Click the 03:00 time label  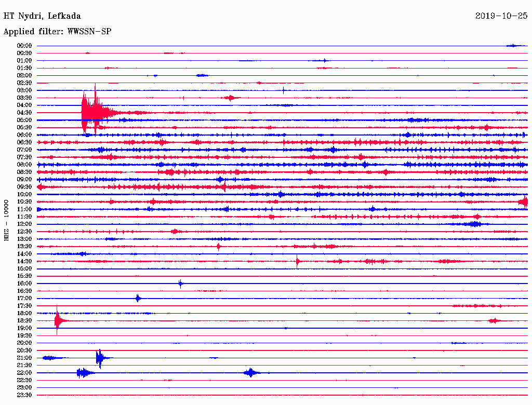[24, 90]
